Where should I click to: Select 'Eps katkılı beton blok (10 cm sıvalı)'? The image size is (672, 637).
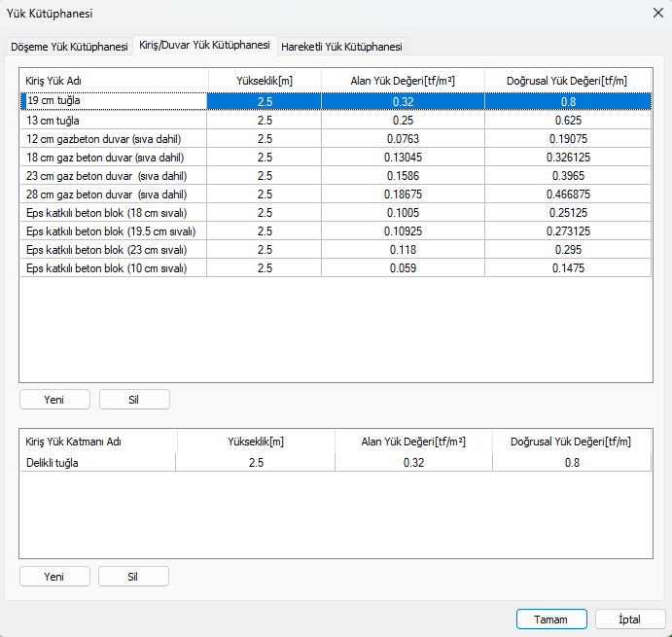336,267
